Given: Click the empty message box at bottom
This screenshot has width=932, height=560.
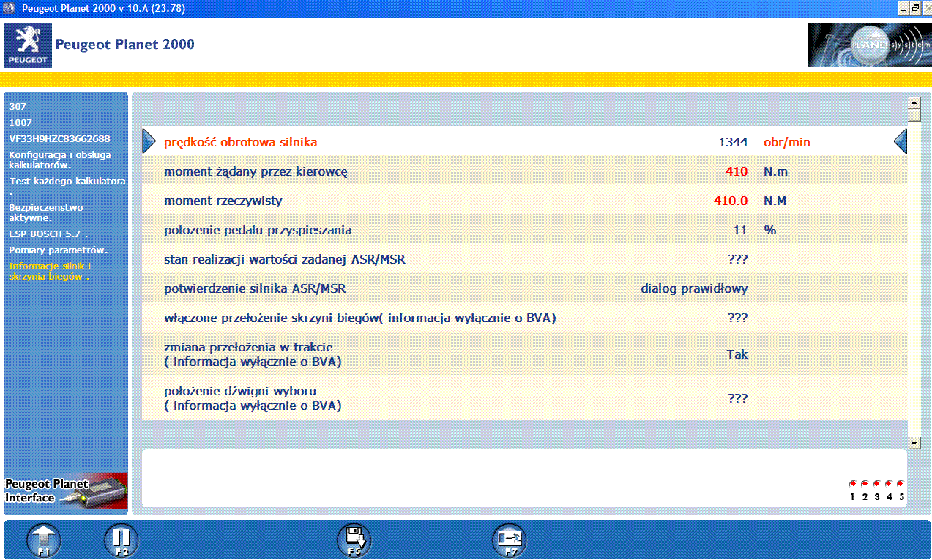Looking at the screenshot, I should pos(524,478).
